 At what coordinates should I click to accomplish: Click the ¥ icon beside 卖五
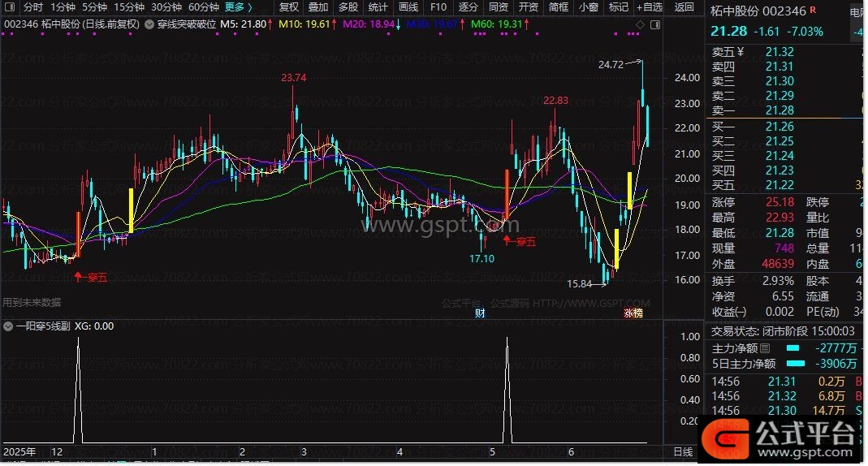741,52
